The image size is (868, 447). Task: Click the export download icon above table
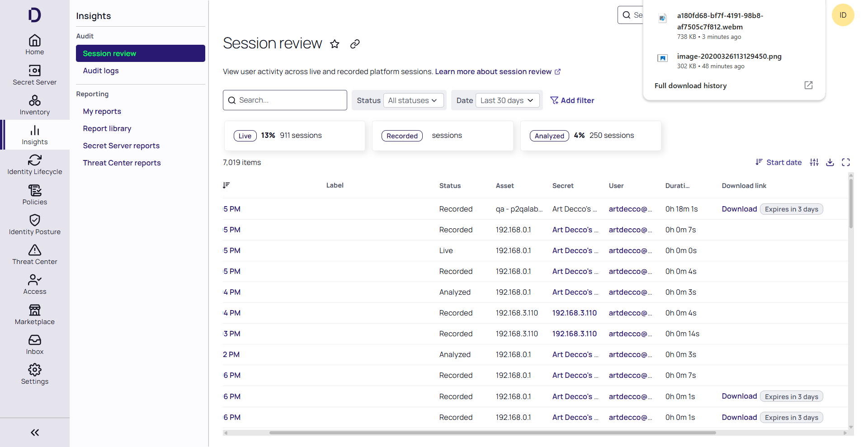pos(830,162)
